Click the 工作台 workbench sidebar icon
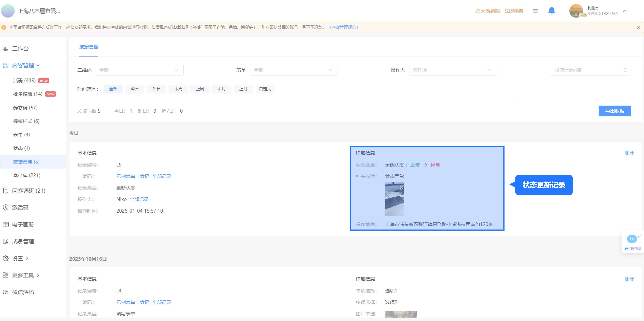 click(x=6, y=48)
